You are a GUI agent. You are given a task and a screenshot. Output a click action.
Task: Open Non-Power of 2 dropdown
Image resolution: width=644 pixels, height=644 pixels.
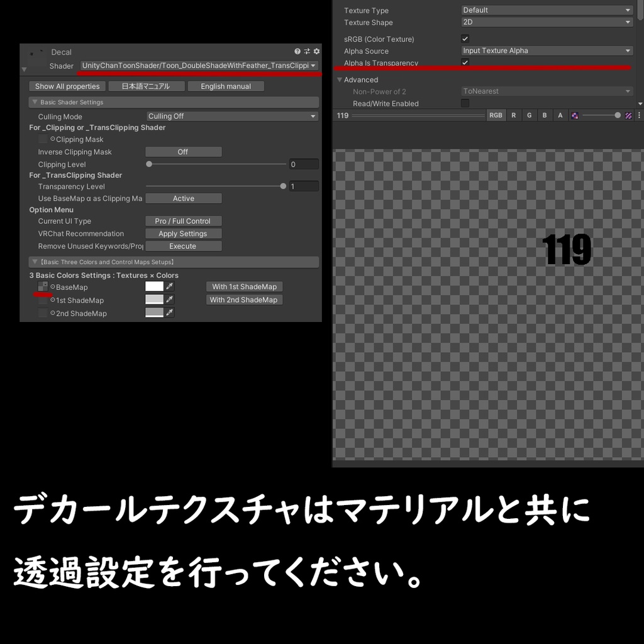[x=547, y=91]
